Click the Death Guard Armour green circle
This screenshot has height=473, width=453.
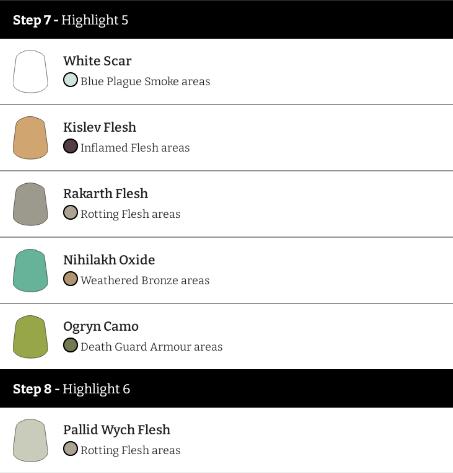[70, 345]
